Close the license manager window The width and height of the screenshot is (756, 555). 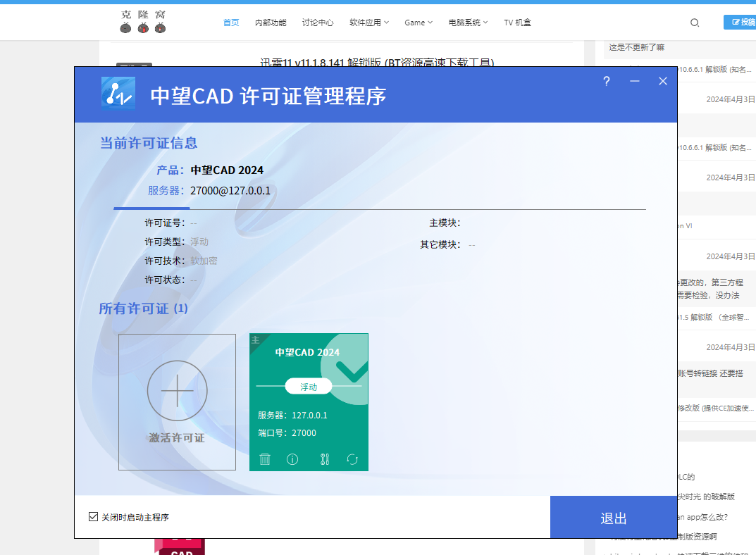tap(663, 81)
